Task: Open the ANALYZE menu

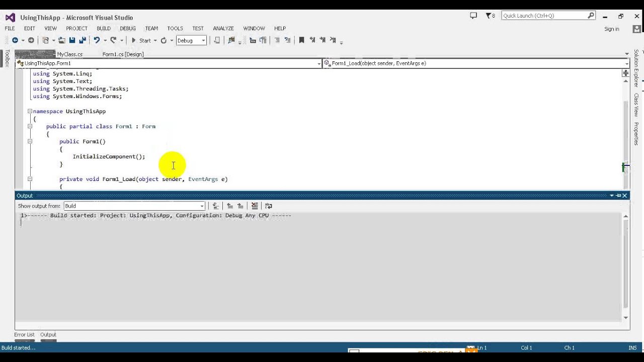Action: (223, 29)
